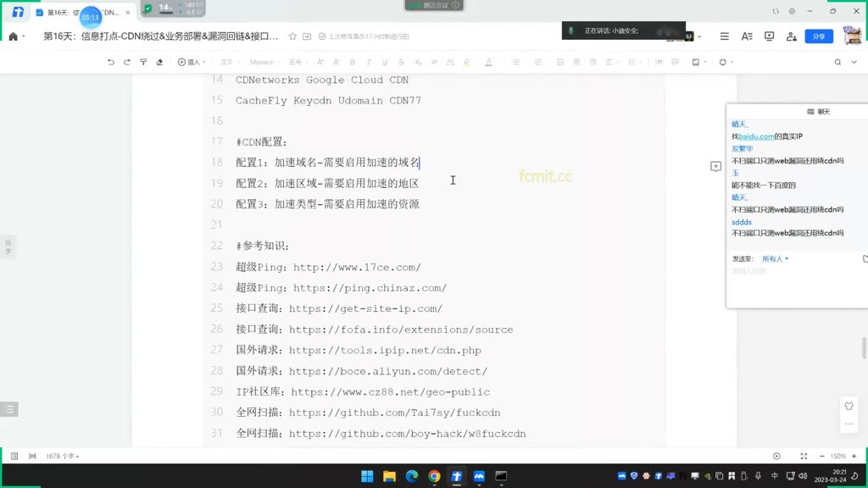
Task: Star this document as favorite
Action: (x=292, y=36)
